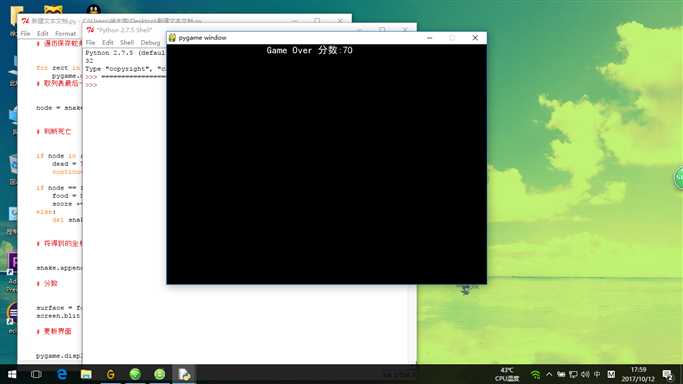Image resolution: width=683 pixels, height=384 pixels.
Task: Click the network icon in system tray
Action: 573,374
